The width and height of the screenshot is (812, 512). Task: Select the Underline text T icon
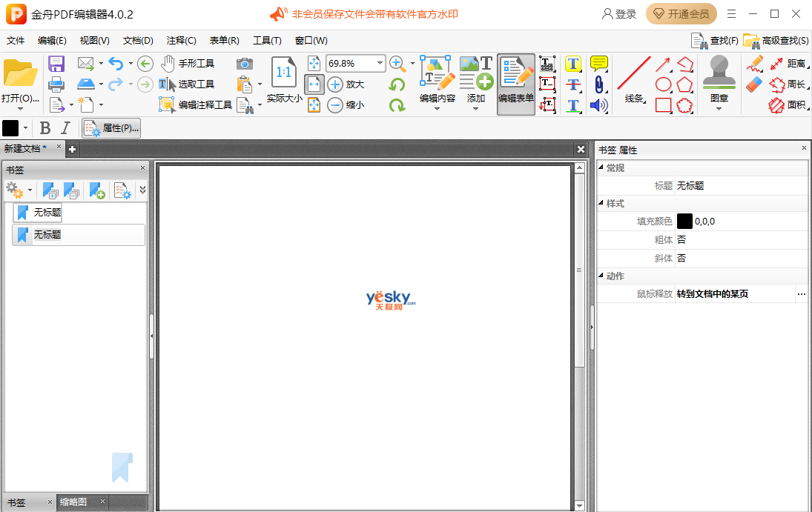tap(572, 105)
